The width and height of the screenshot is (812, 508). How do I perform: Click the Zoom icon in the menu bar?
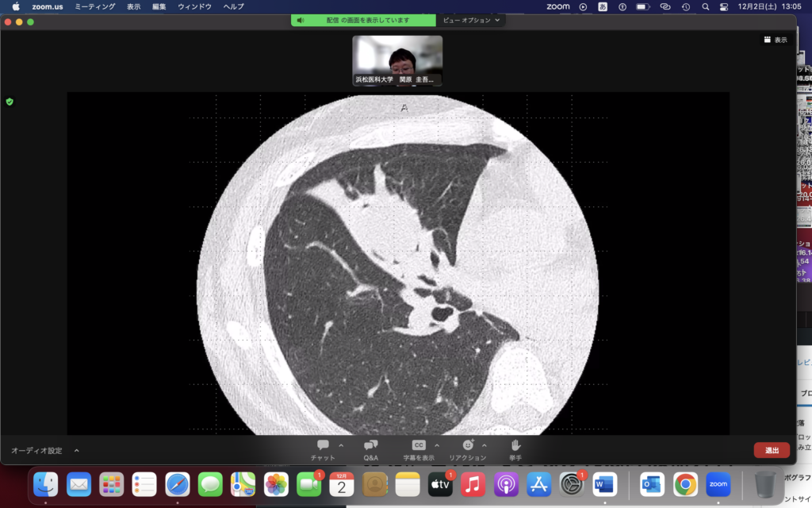(x=558, y=6)
